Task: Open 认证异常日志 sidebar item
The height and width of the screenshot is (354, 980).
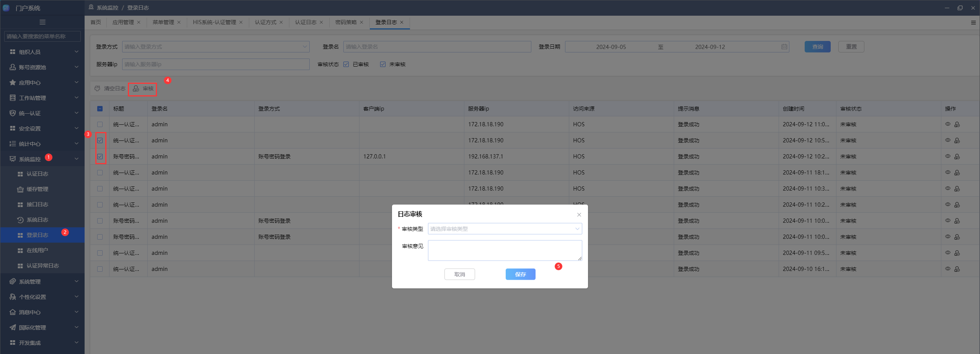Action: [x=42, y=266]
